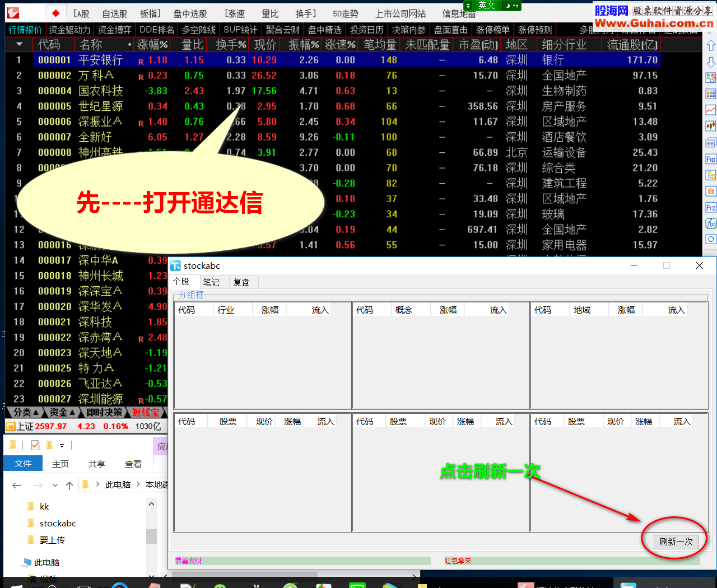Open the F10 info icon in right sidebar

(711, 159)
